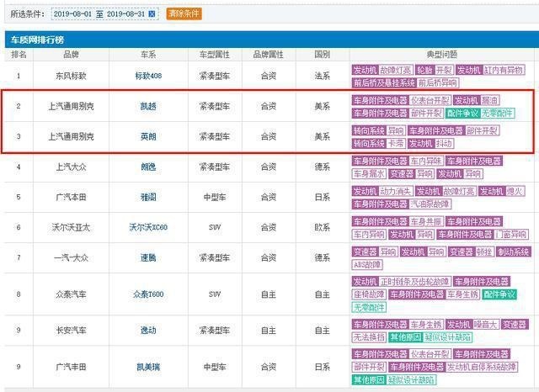This screenshot has height=392, width=539.
Task: Click the 品牌属性 column header
Action: coord(269,54)
